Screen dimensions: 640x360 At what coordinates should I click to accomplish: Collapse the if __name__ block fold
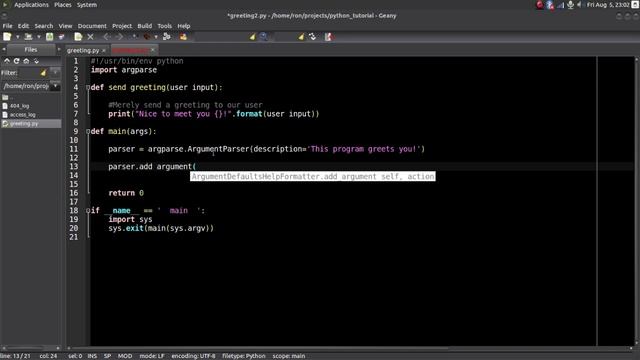tap(88, 211)
